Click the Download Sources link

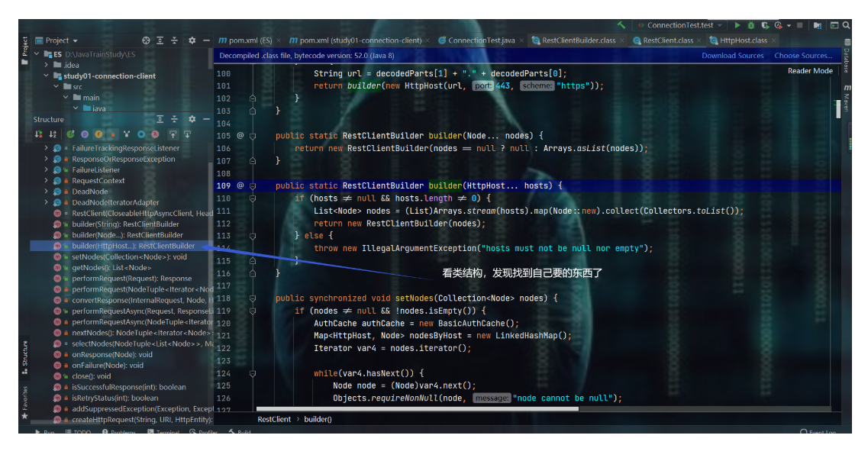pos(732,56)
